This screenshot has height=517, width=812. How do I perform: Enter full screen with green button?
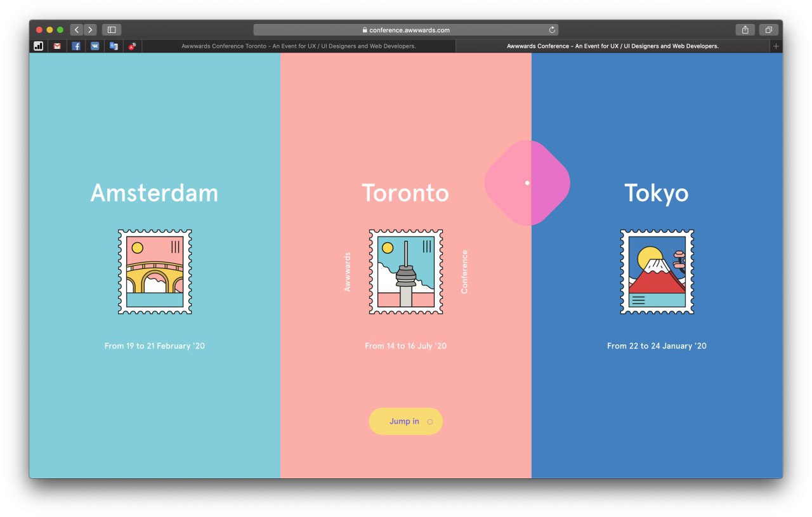pos(60,30)
